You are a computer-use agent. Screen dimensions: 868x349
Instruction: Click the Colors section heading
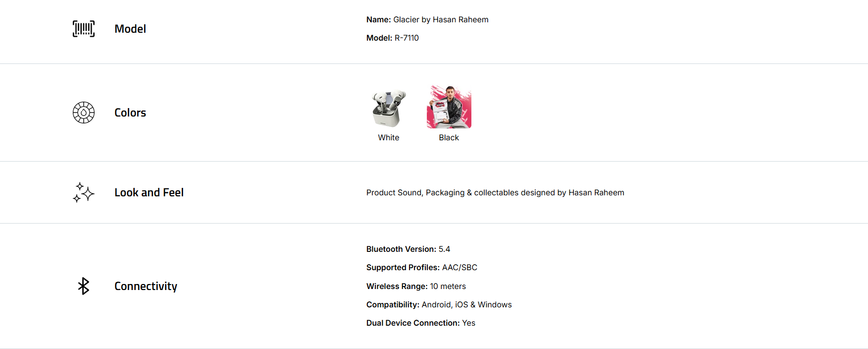pyautogui.click(x=130, y=113)
